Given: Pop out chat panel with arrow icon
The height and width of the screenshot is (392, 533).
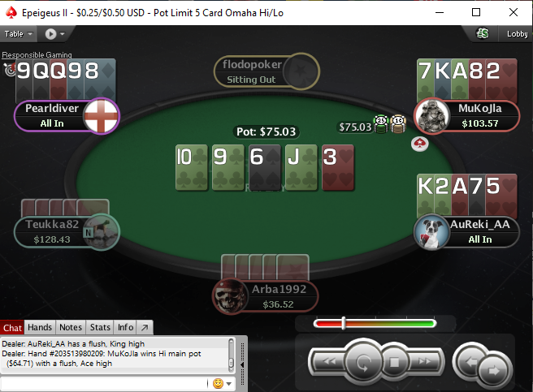Looking at the screenshot, I should (145, 327).
